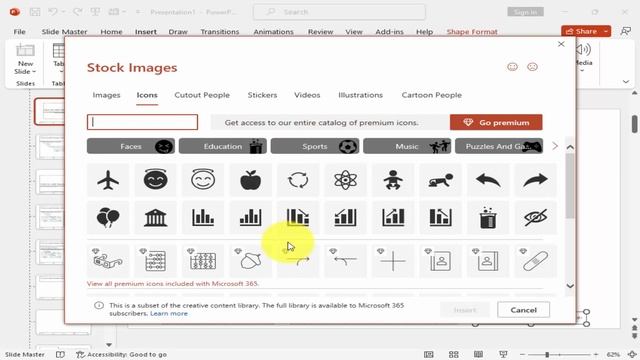
Task: Pick the crossed-out eye icon
Action: tap(535, 218)
